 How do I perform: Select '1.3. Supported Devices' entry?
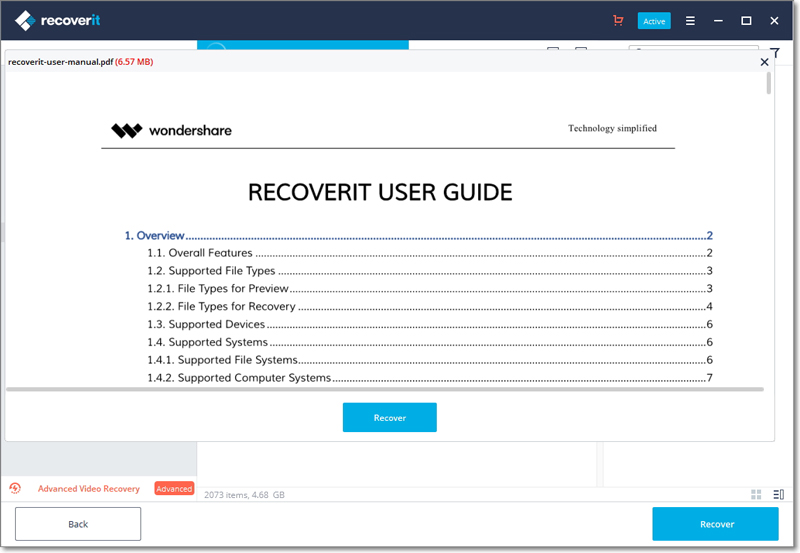pos(430,324)
